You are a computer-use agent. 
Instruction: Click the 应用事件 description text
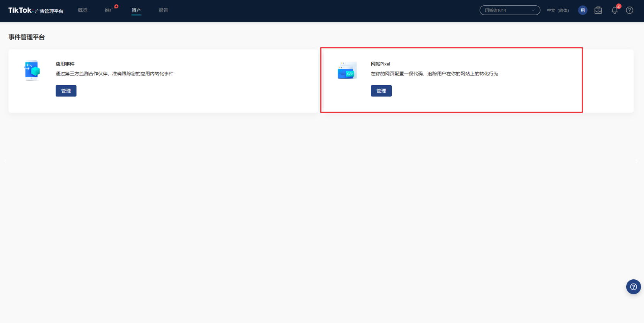click(x=114, y=73)
